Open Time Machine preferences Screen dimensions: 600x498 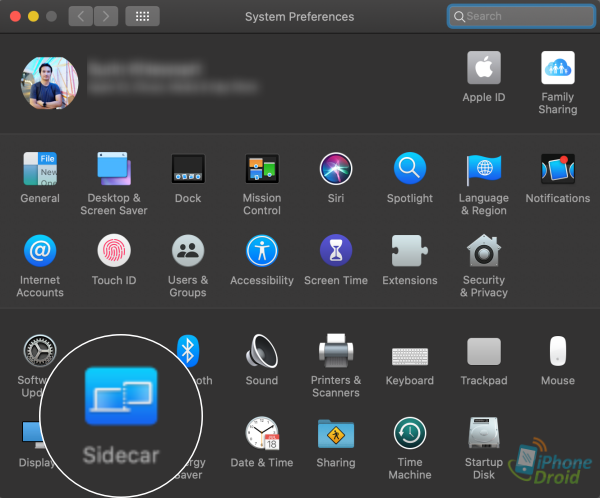[x=410, y=433]
